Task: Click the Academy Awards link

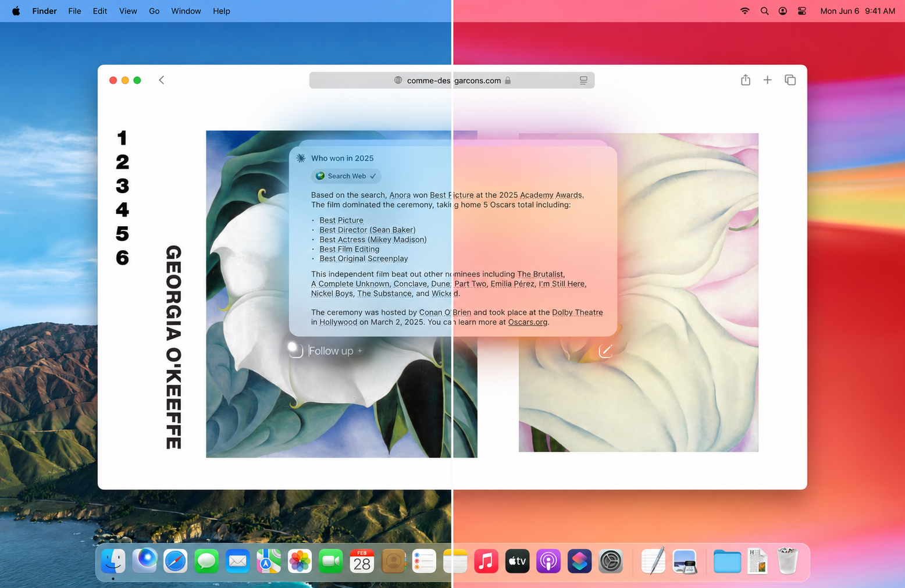Action: tap(551, 195)
